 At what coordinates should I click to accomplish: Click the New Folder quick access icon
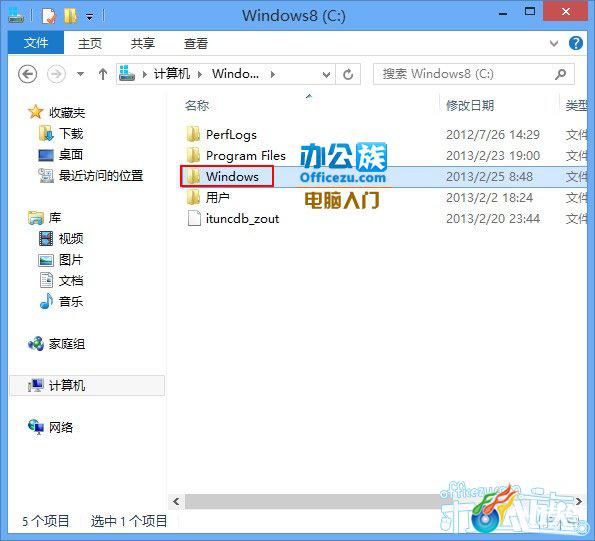[x=71, y=16]
